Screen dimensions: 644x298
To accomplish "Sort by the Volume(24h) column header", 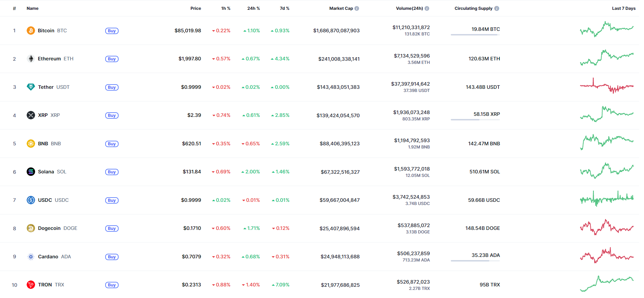I will point(409,8).
